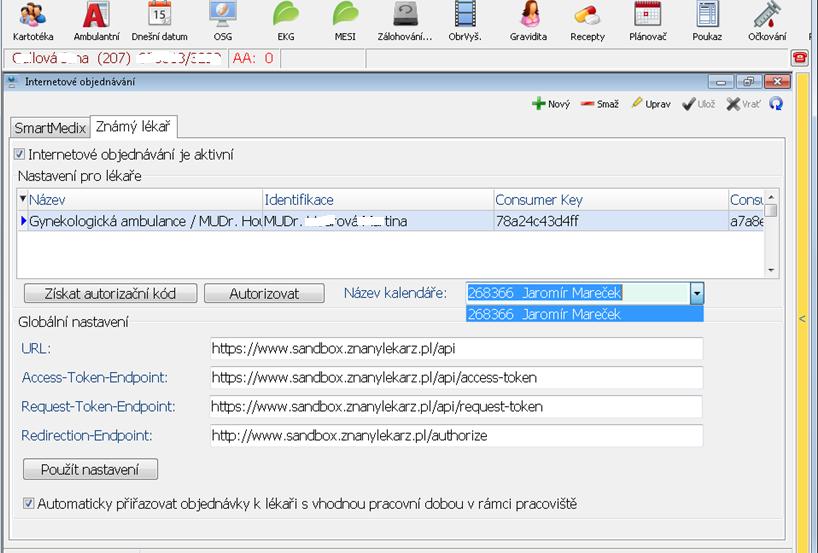The image size is (818, 553).
Task: Expand the yellow side panel chevron
Action: coord(802,319)
